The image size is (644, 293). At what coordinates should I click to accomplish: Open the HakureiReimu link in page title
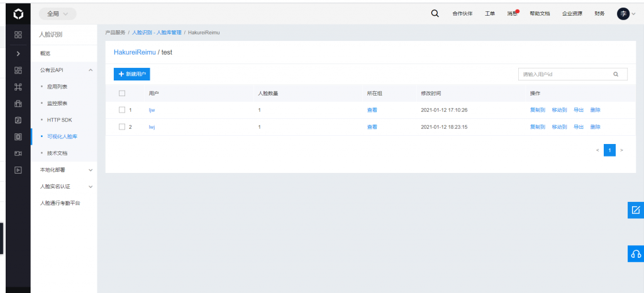pos(135,53)
